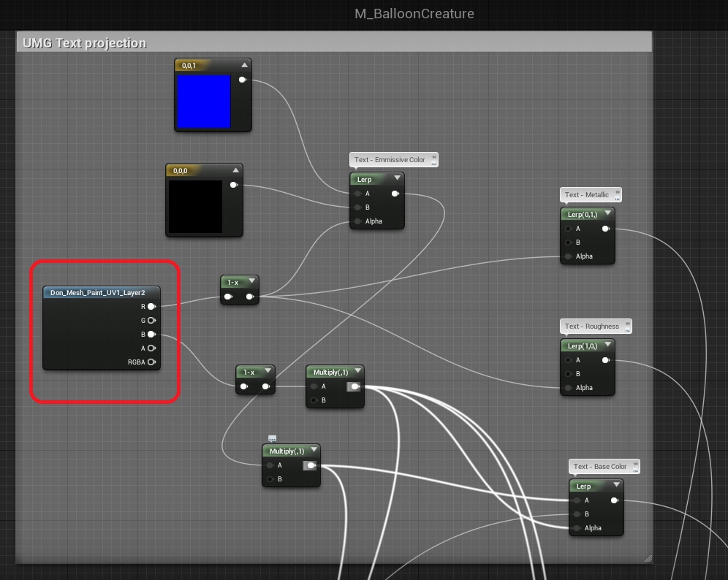
Task: Click the input pin of the 1-x node fed by R
Action: [x=229, y=297]
